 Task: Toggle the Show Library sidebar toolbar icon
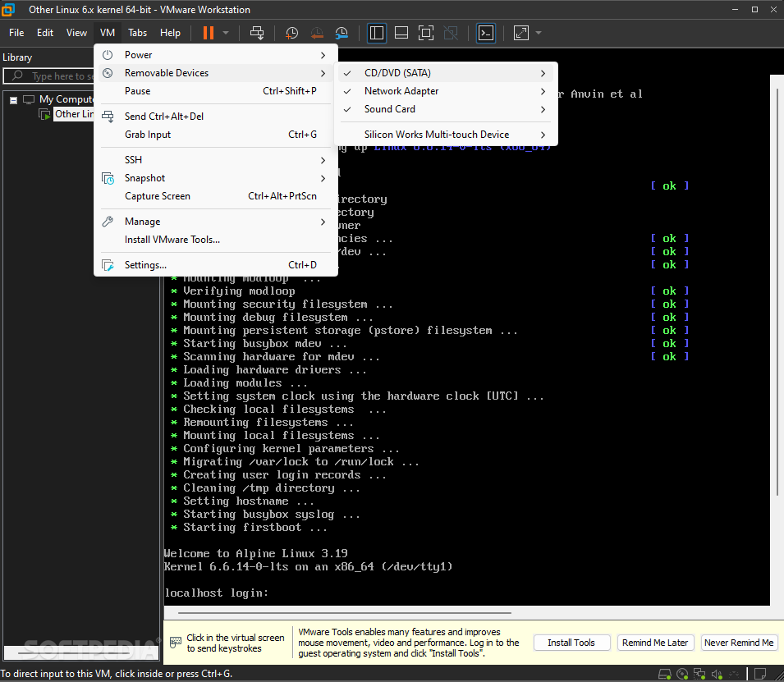click(377, 33)
